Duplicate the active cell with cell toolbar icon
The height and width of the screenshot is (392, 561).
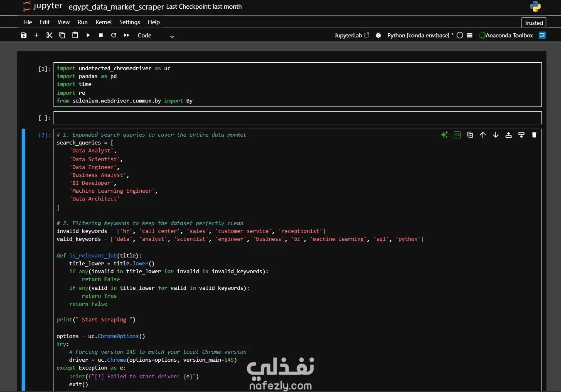pos(470,135)
